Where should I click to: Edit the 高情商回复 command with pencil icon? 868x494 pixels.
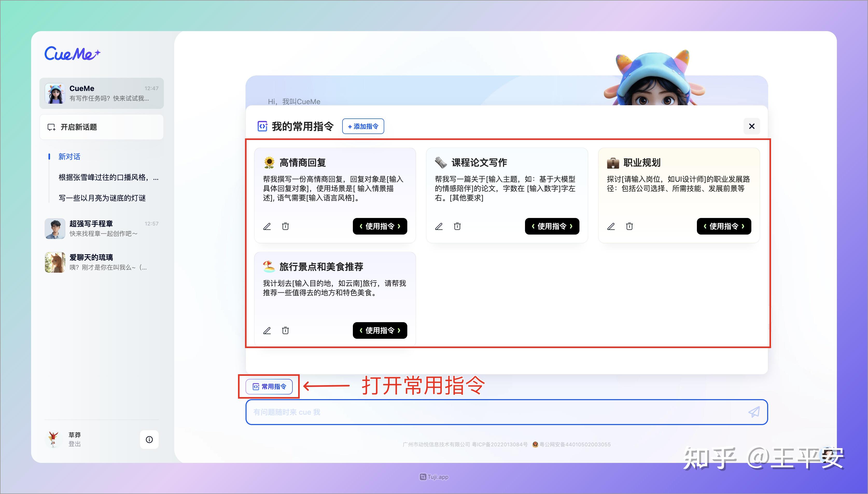point(267,226)
